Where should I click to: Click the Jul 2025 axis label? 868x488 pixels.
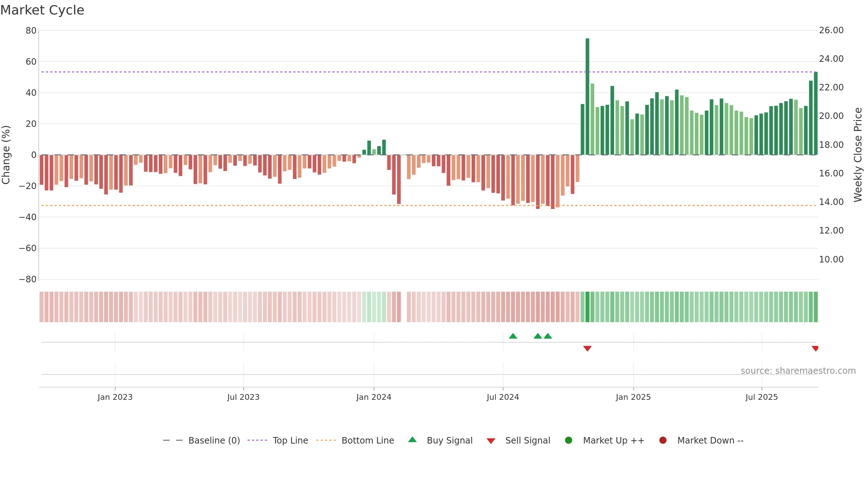click(x=762, y=397)
